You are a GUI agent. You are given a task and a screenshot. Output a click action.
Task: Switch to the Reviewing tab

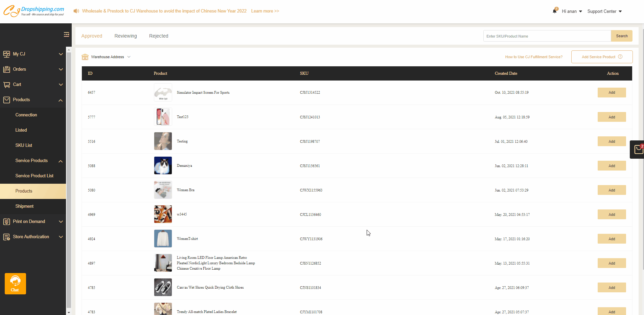[125, 36]
